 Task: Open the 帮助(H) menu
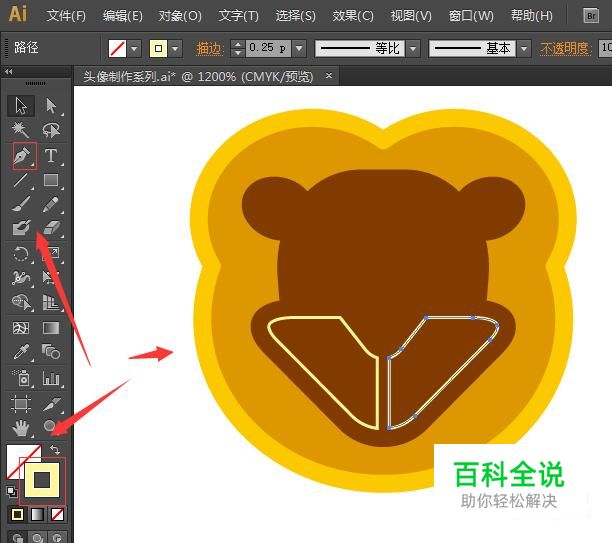[x=532, y=16]
